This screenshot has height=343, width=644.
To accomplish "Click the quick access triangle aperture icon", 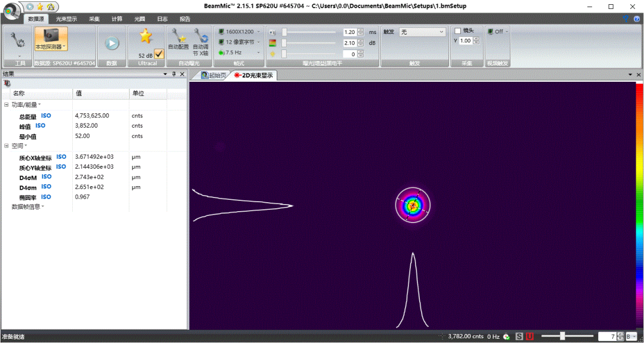I will tap(50, 7).
